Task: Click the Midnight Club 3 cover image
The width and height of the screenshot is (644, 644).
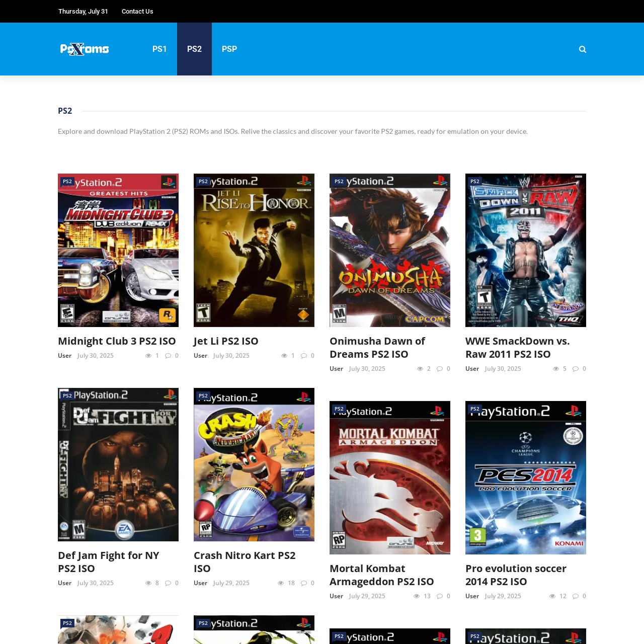Action: point(118,250)
